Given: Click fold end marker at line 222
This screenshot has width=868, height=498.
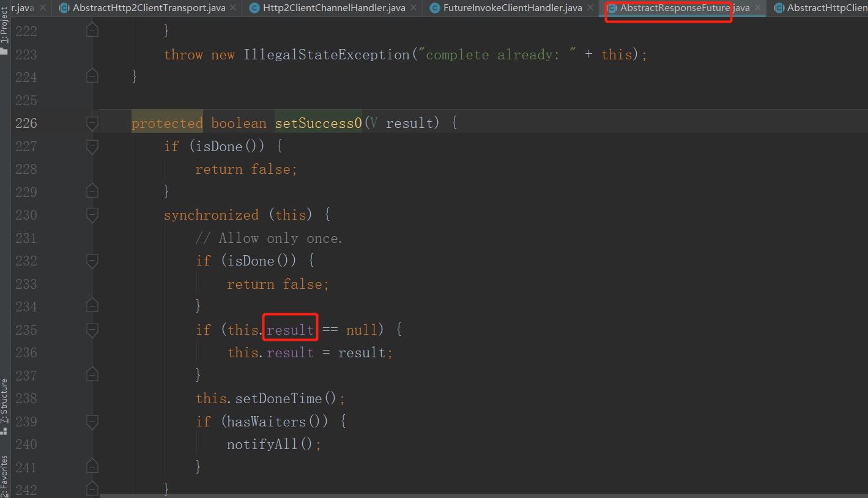Looking at the screenshot, I should tap(92, 29).
